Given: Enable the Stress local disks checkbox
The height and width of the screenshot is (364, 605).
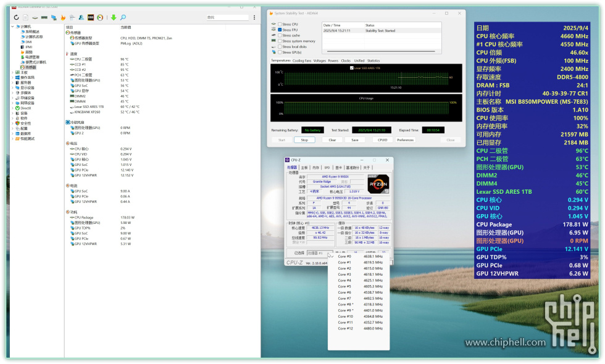Looking at the screenshot, I should tap(280, 47).
